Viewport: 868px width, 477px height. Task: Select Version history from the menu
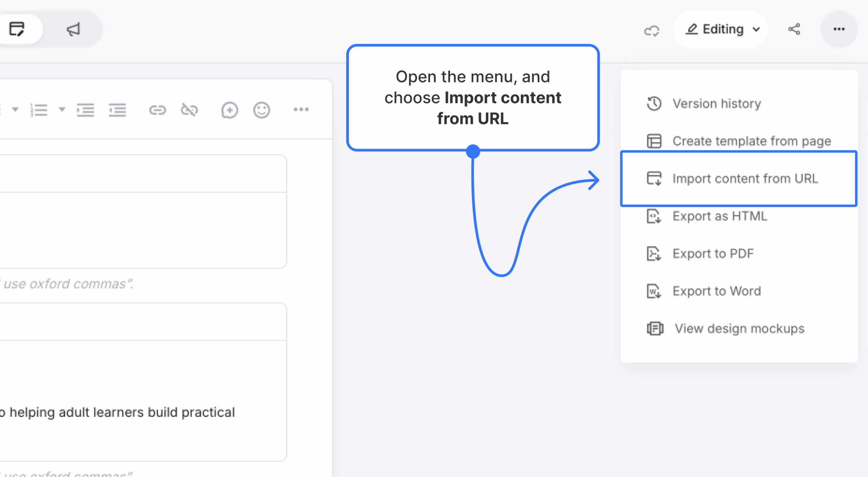point(716,104)
